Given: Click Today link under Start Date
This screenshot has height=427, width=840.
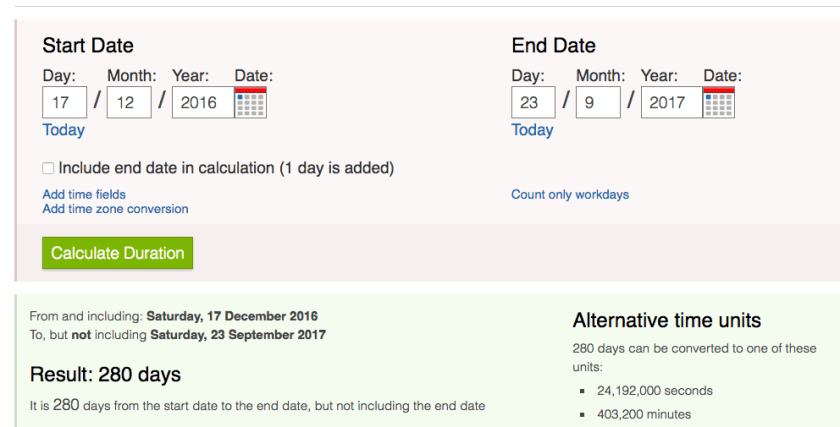Looking at the screenshot, I should [63, 130].
